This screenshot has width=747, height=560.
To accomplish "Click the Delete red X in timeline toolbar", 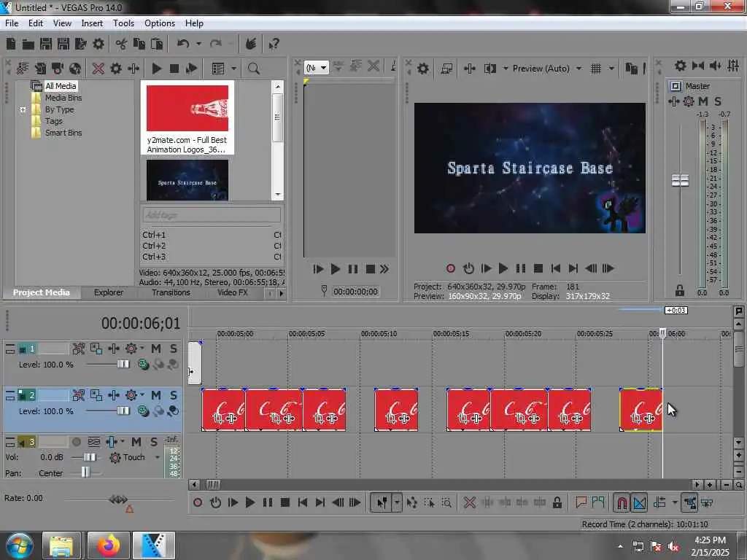I will click(x=469, y=502).
